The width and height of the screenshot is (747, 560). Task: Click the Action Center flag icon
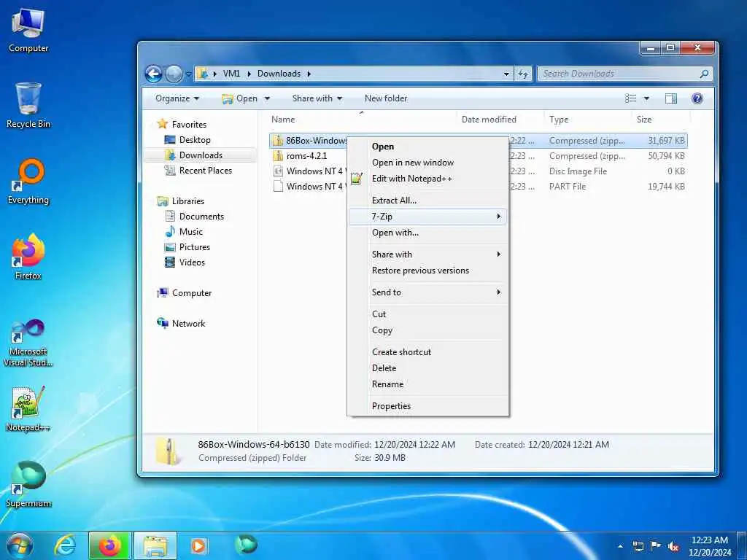click(x=656, y=546)
